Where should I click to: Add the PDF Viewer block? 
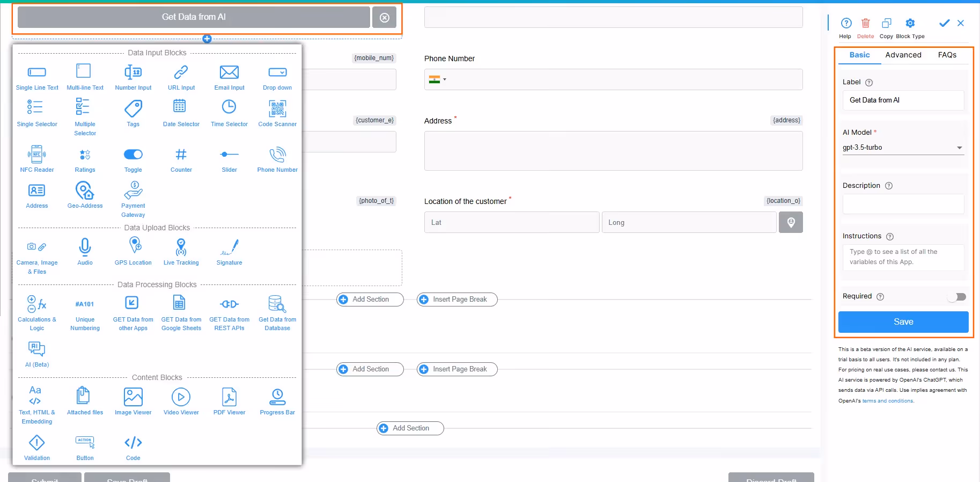pyautogui.click(x=229, y=401)
